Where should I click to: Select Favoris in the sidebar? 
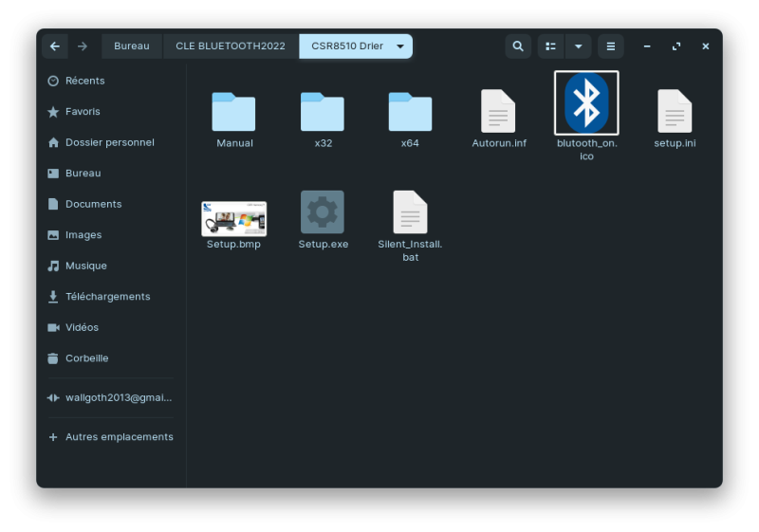tap(83, 112)
